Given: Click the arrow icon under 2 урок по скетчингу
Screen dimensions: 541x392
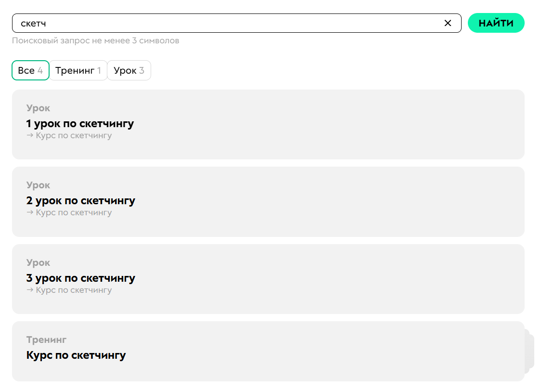Looking at the screenshot, I should 30,213.
